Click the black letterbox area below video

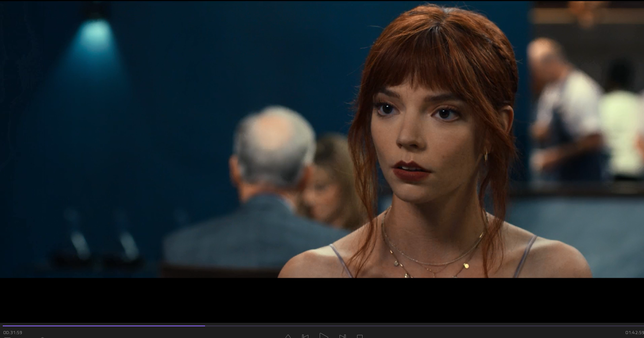coord(322,300)
